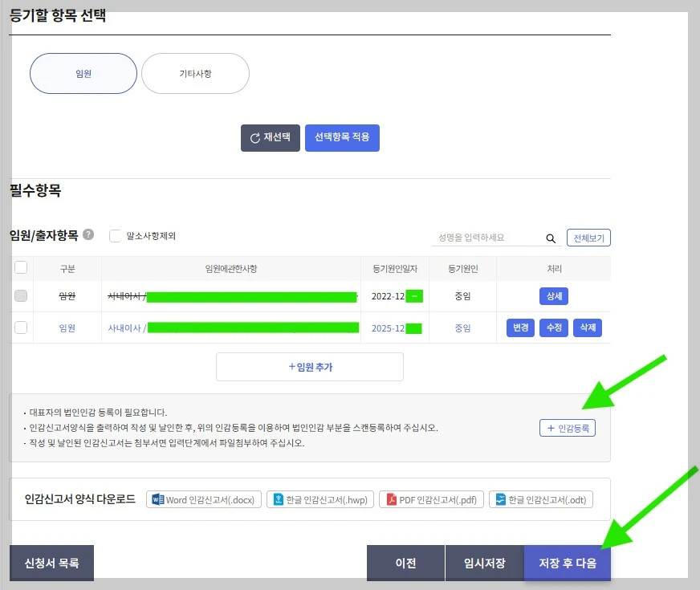This screenshot has height=590, width=700.
Task: Click the 전체보기 button
Action: 588,238
